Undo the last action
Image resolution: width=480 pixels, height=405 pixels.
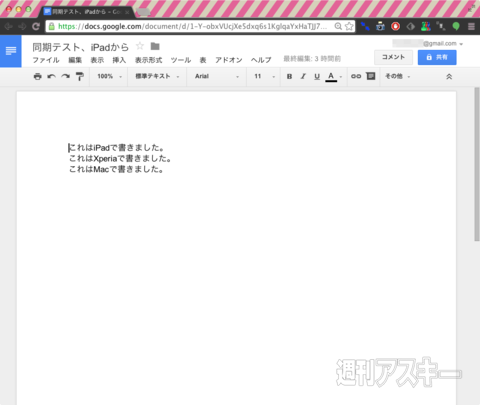coord(51,76)
